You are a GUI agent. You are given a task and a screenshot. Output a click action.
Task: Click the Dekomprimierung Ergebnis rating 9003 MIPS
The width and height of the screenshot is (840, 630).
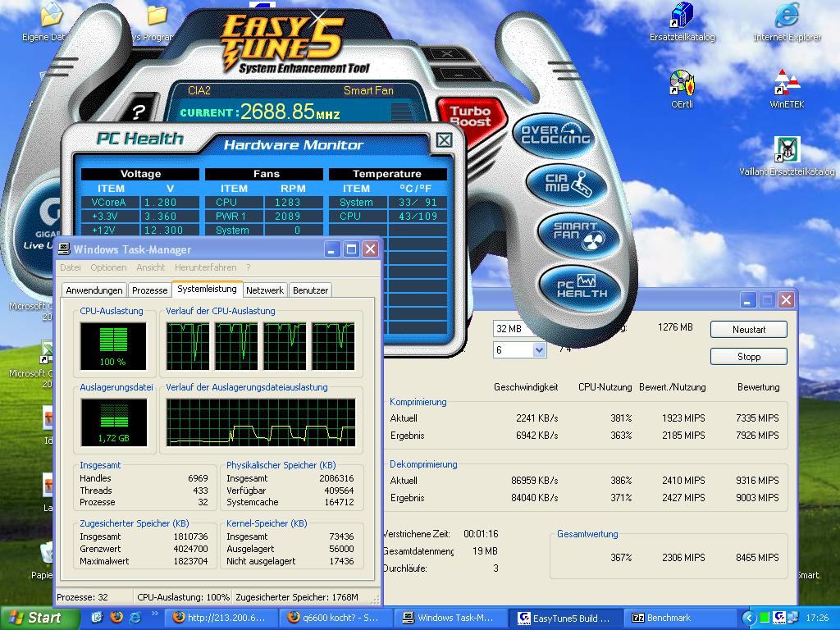[x=757, y=498]
